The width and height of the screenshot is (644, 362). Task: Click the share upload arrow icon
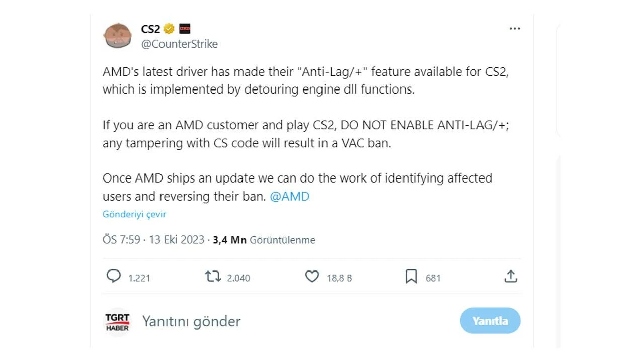[511, 276]
